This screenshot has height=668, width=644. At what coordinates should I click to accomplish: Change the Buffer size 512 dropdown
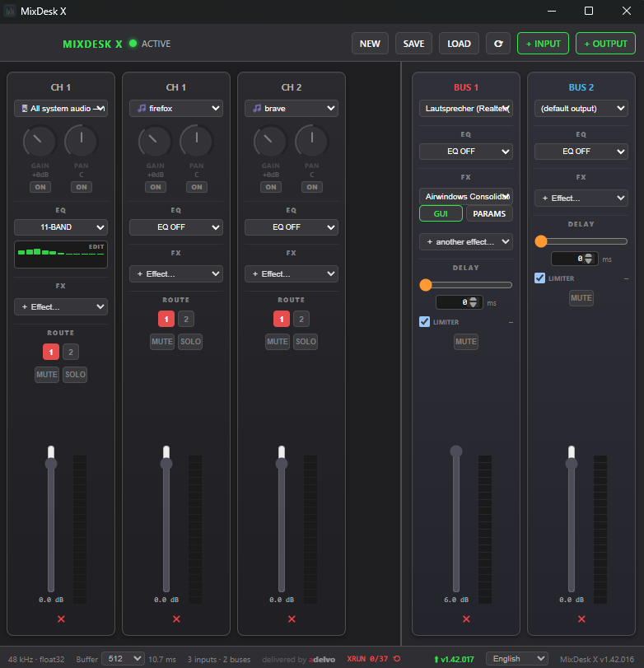(x=123, y=659)
